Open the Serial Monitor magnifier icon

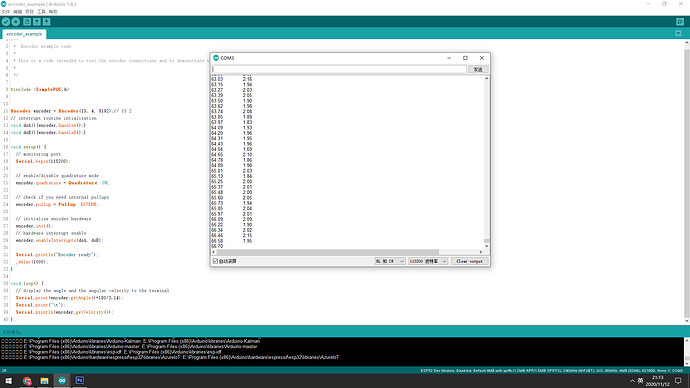pos(680,22)
